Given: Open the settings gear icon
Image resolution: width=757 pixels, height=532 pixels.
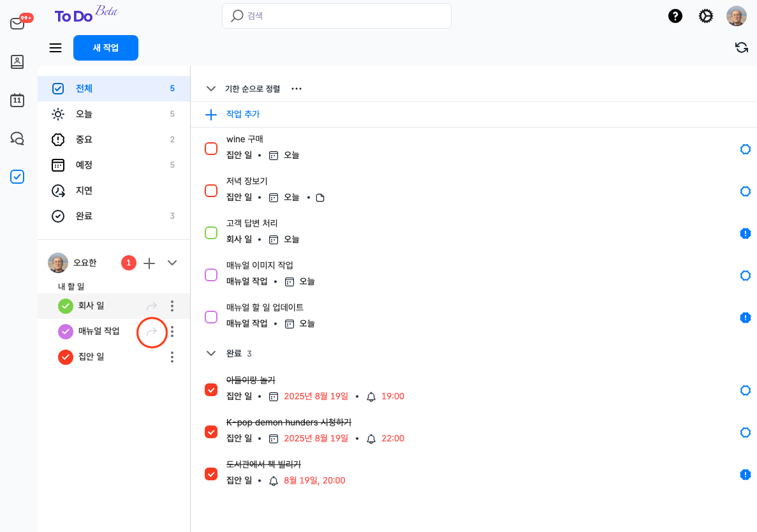Looking at the screenshot, I should [706, 16].
